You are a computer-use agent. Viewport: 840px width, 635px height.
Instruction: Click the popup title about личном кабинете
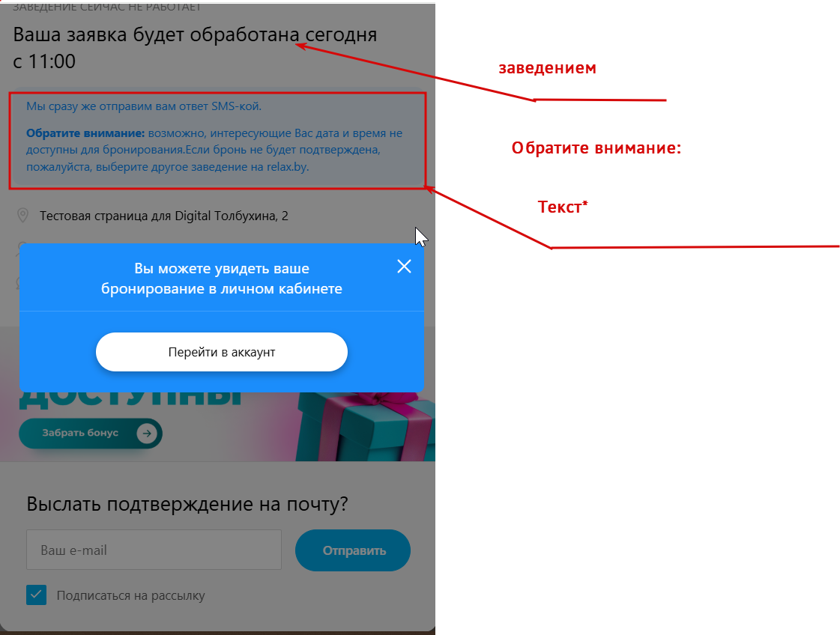222,279
